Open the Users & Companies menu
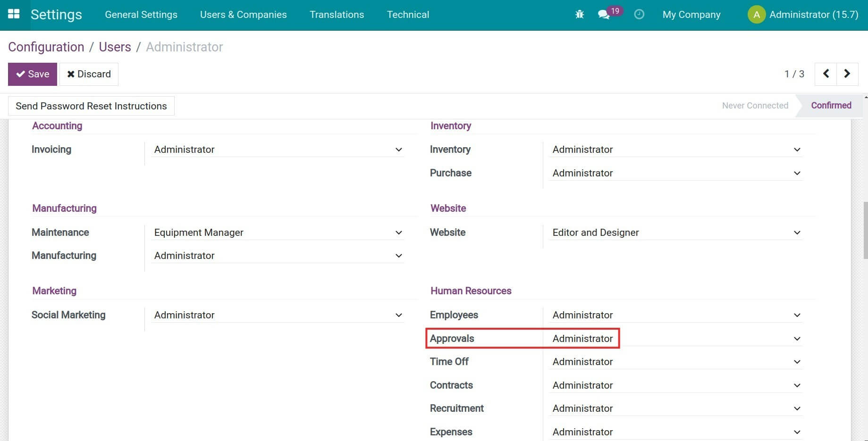This screenshot has width=868, height=441. click(x=243, y=15)
